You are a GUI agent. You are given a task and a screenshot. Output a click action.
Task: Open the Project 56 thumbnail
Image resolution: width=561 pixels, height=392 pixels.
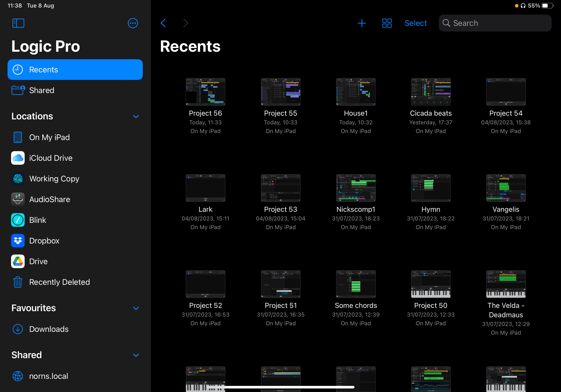point(206,92)
